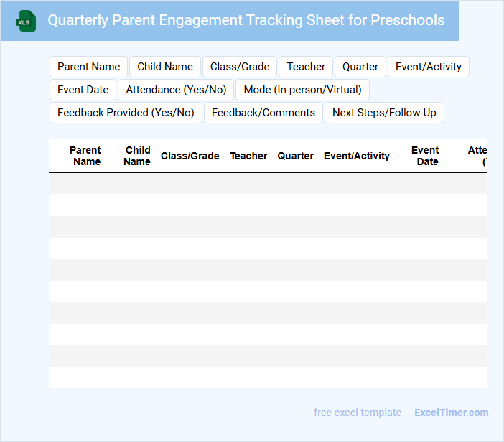Click the Parent Name column header
The height and width of the screenshot is (442, 504).
click(86, 156)
